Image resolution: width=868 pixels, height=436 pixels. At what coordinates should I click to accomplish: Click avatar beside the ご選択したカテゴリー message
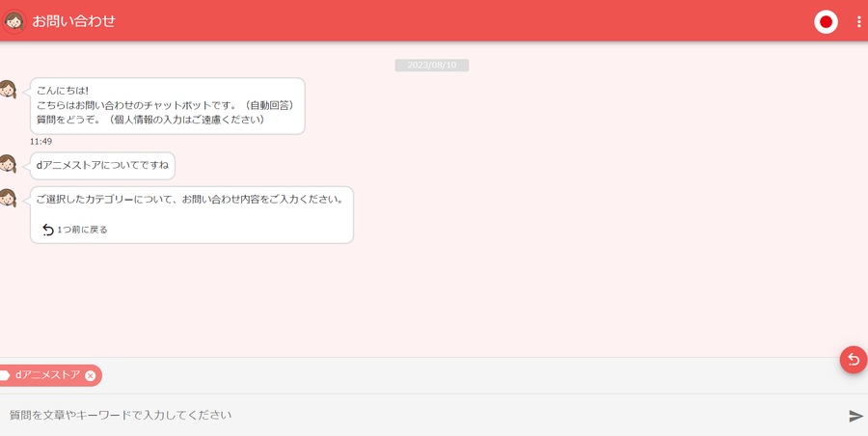pos(8,198)
